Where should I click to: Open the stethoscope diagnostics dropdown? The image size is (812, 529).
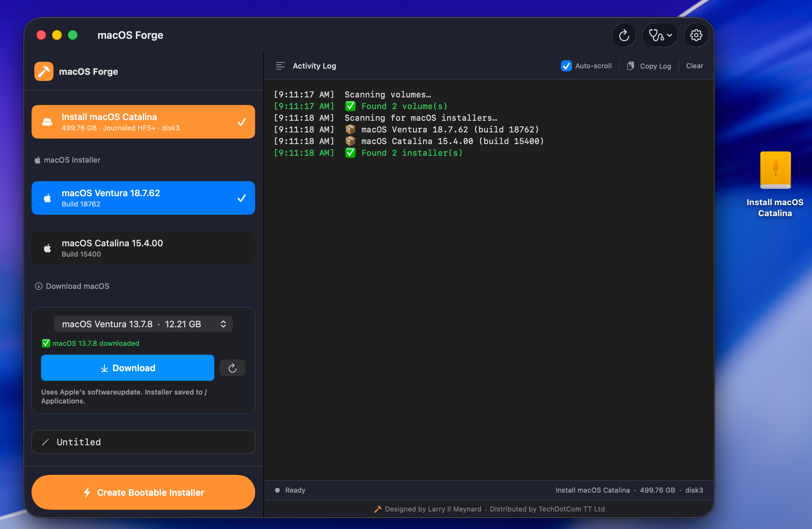click(x=660, y=35)
